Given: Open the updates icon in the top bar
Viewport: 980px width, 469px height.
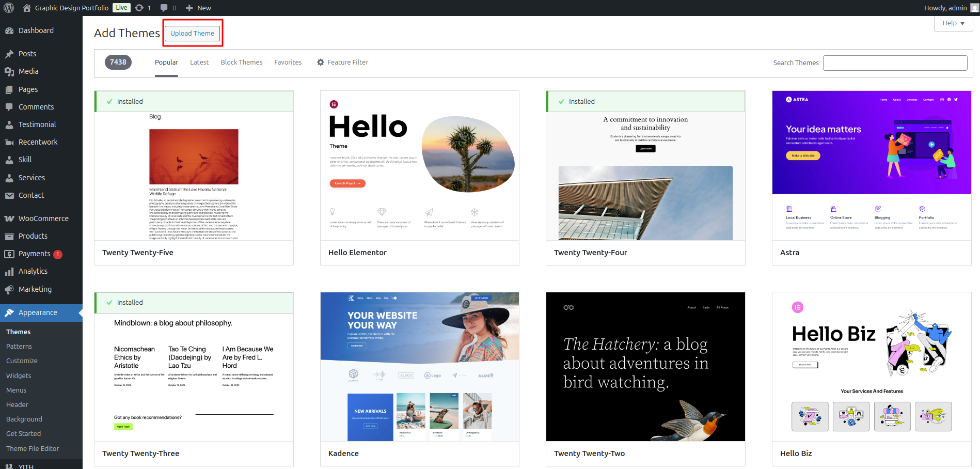Looking at the screenshot, I should coord(138,8).
